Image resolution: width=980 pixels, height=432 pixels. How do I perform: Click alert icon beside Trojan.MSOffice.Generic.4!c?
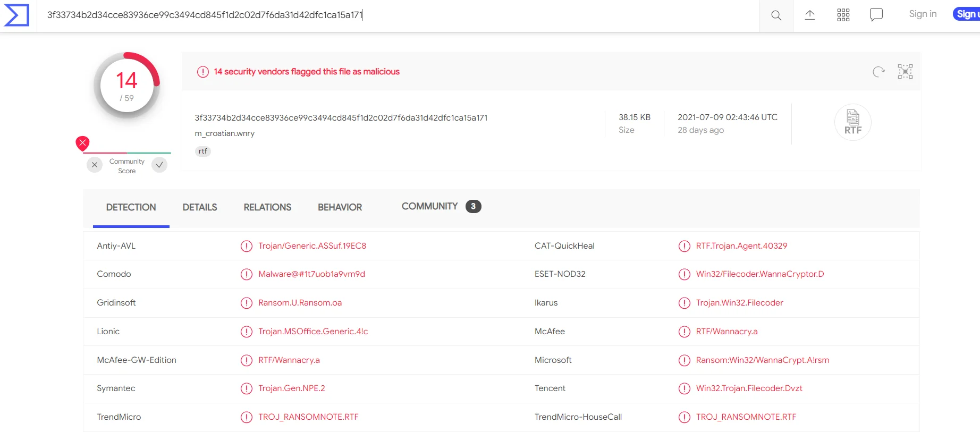(247, 332)
